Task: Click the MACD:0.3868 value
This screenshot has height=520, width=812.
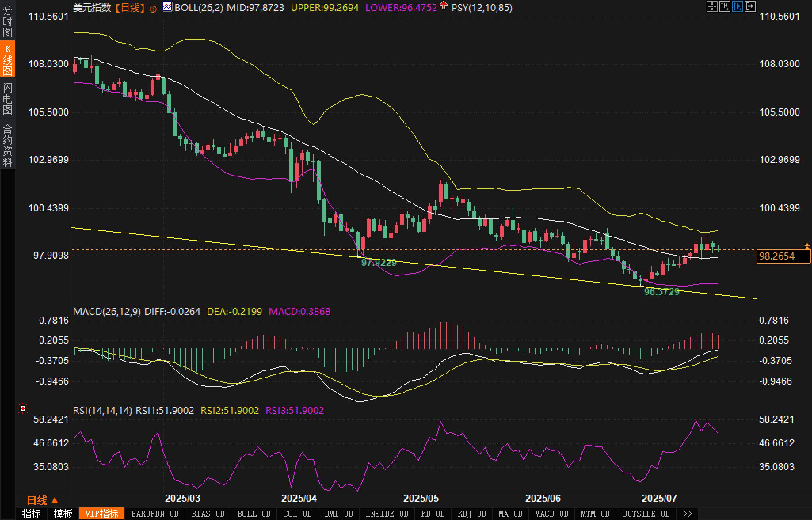Action: [x=299, y=311]
